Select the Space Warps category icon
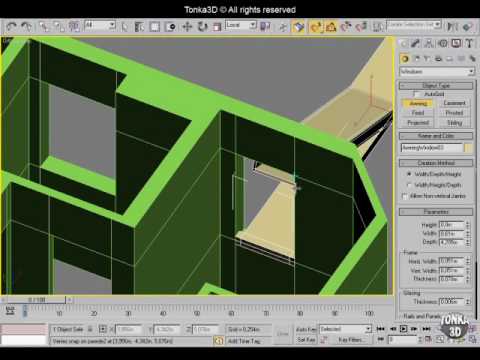480x360 pixels. (461, 59)
